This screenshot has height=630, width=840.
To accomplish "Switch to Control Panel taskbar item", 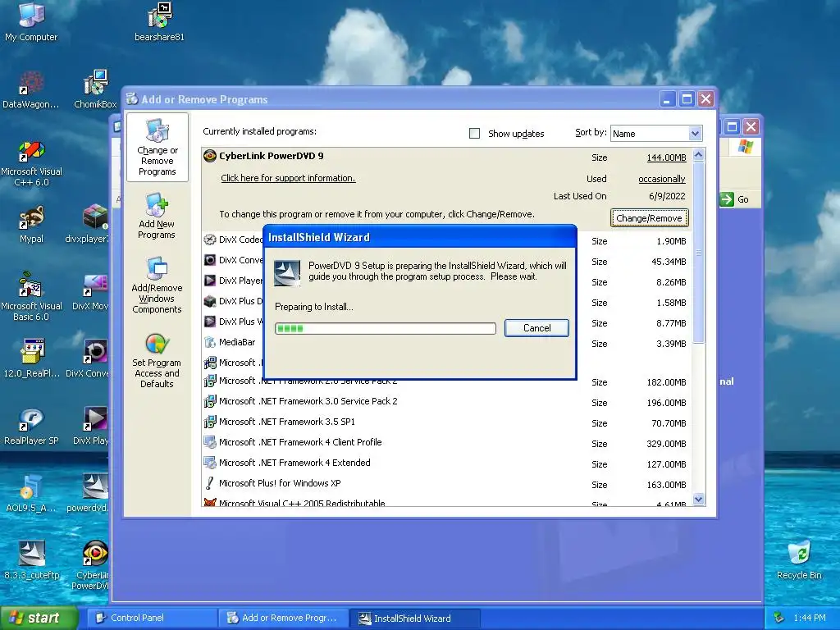I will coord(152,618).
